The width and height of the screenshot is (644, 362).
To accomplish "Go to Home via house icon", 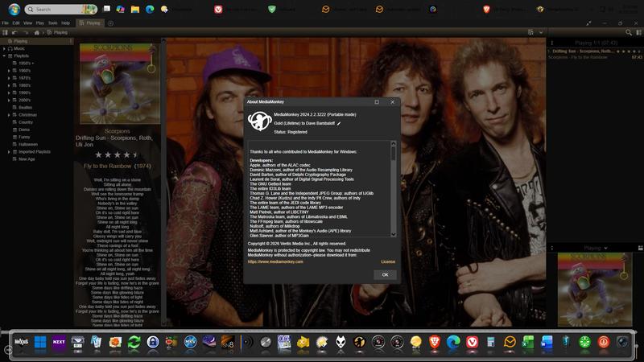I will click(x=36, y=32).
